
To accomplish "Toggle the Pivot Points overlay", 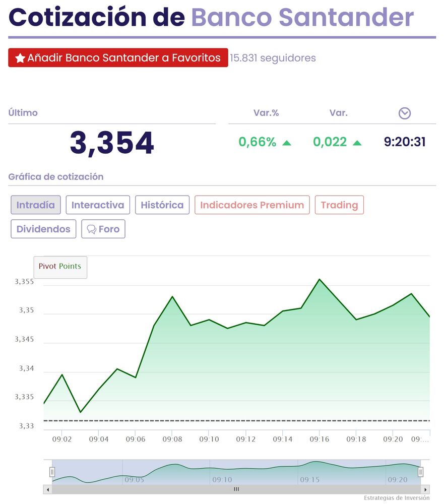I will tap(60, 267).
